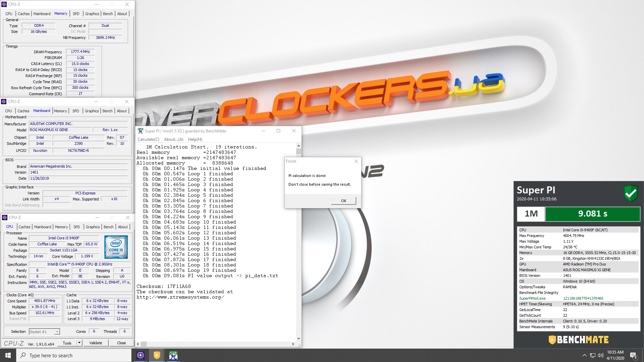
Task: Click the BIOS Date field 11/26/2019
Action: (78, 178)
